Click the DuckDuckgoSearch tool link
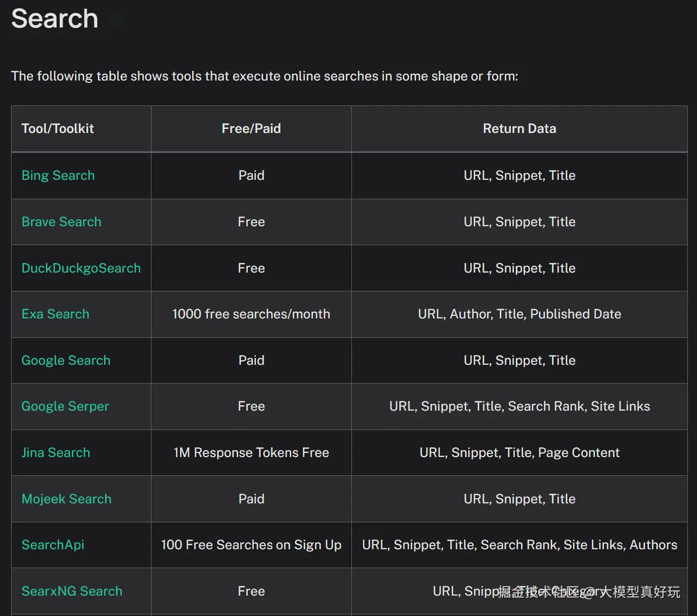697x616 pixels. (x=81, y=268)
